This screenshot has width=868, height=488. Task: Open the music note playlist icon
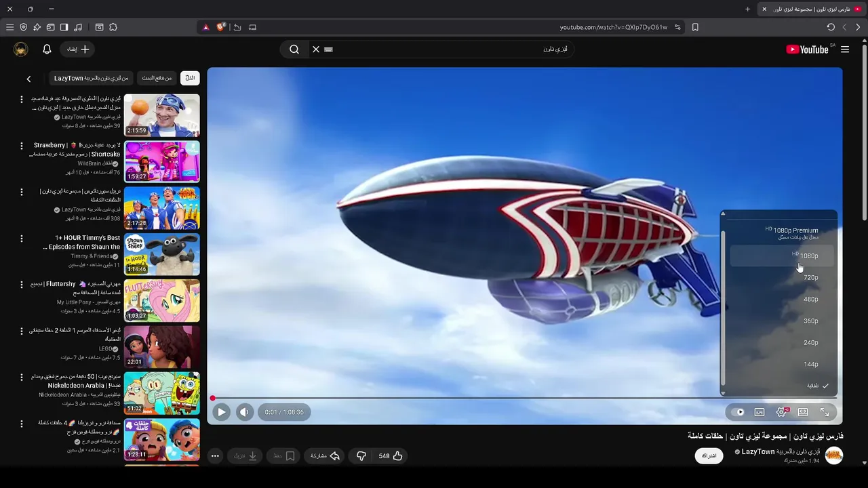pyautogui.click(x=78, y=27)
